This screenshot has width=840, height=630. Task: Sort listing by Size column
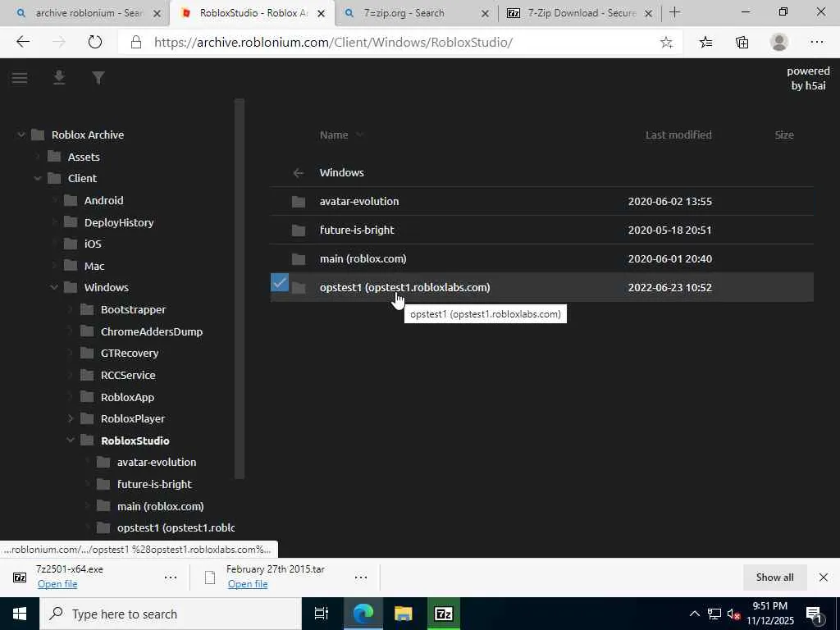tap(784, 135)
